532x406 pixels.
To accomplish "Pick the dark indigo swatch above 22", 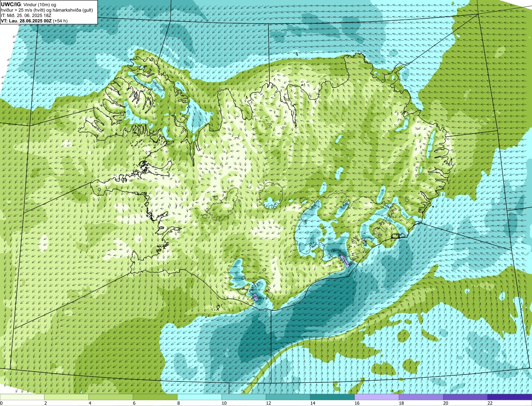I will [x=510, y=397].
